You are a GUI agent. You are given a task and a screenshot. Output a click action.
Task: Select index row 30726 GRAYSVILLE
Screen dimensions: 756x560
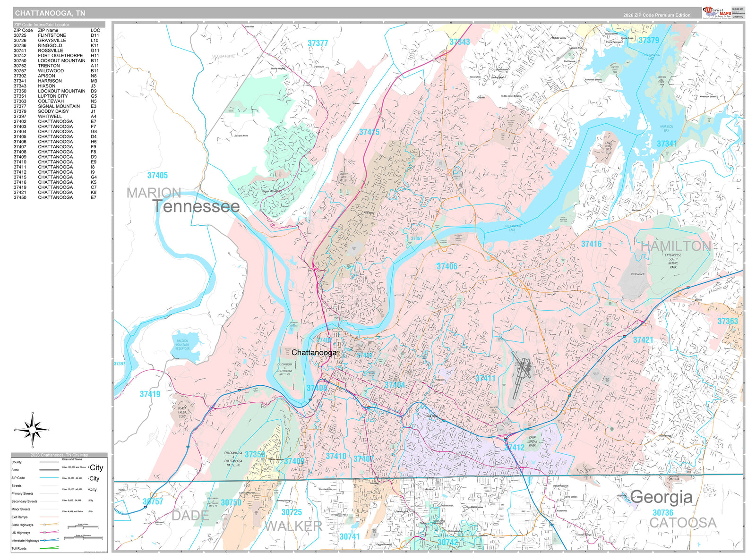click(x=57, y=41)
